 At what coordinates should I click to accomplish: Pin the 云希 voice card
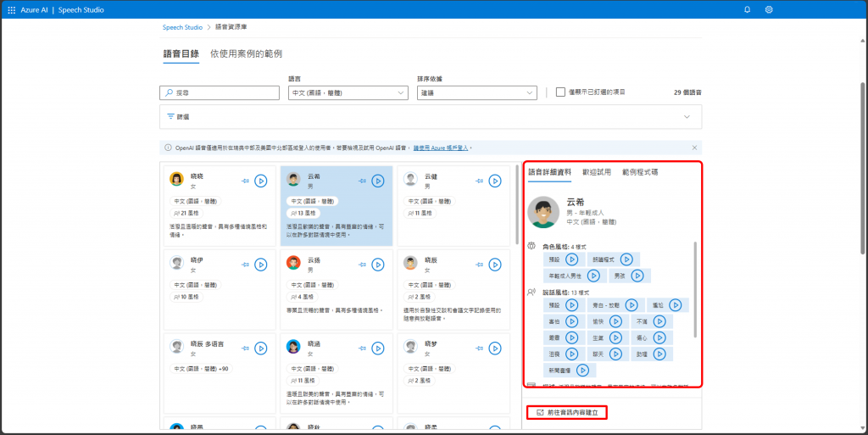[x=362, y=181]
